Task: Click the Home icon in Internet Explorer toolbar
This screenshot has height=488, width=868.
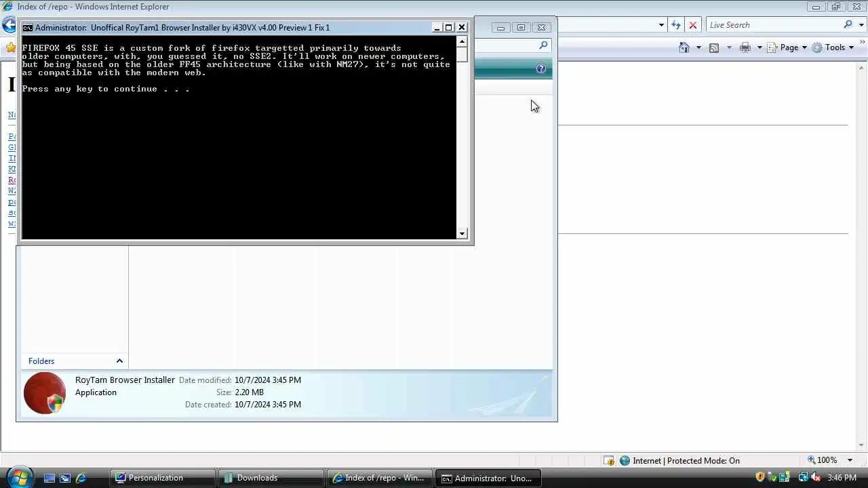Action: [684, 47]
